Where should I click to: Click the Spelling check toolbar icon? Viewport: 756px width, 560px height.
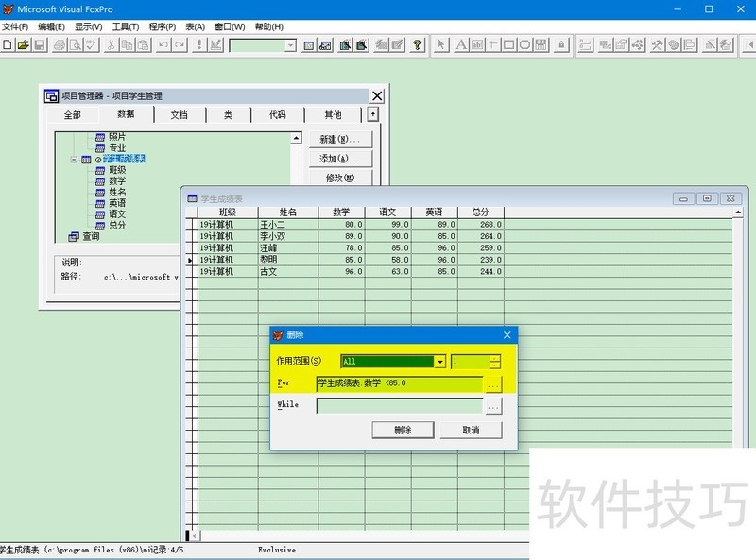pos(92,44)
